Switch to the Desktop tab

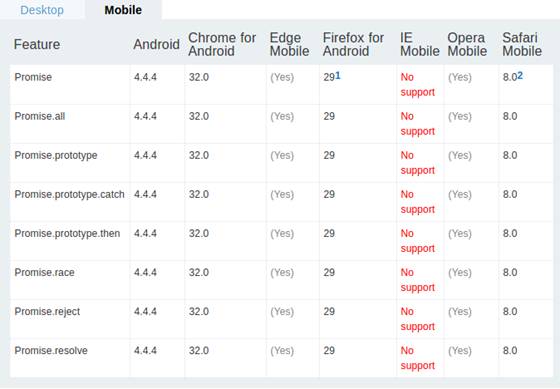point(42,10)
